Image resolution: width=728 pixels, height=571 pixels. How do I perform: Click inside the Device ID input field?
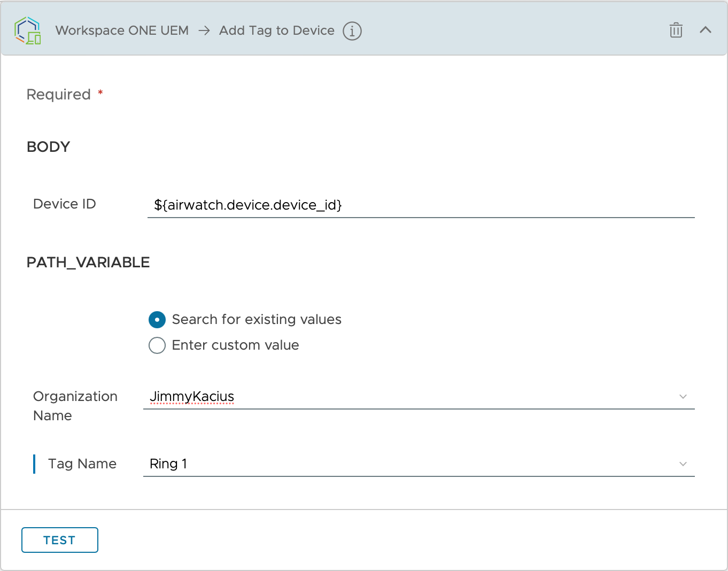[374, 205]
